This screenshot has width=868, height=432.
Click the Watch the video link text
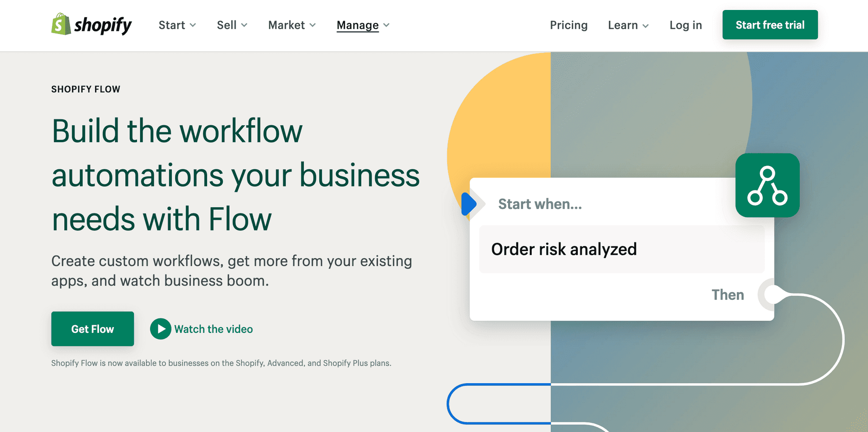pyautogui.click(x=213, y=329)
